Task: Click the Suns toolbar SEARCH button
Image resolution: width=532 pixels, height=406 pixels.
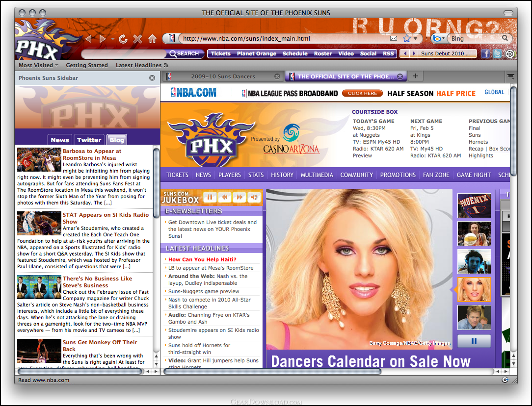Action: coord(185,53)
